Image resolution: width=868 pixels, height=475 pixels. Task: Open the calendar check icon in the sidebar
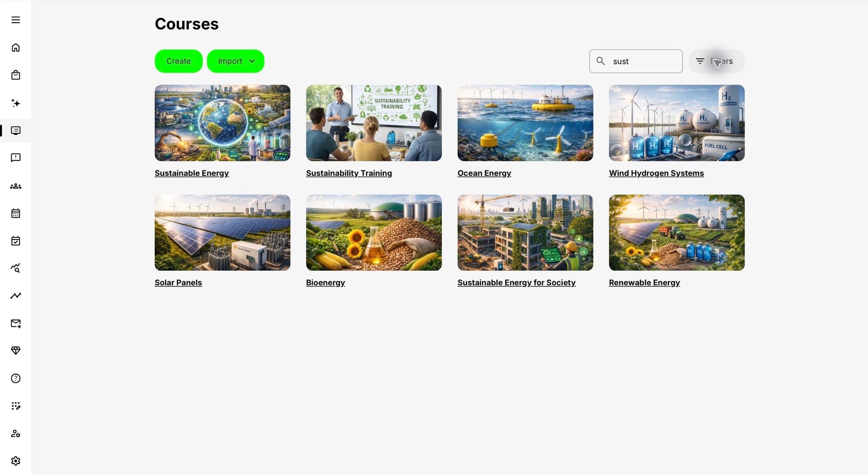16,241
